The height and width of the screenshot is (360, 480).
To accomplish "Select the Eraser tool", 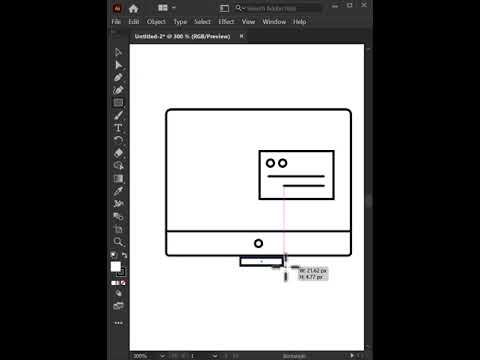I will coord(118,153).
